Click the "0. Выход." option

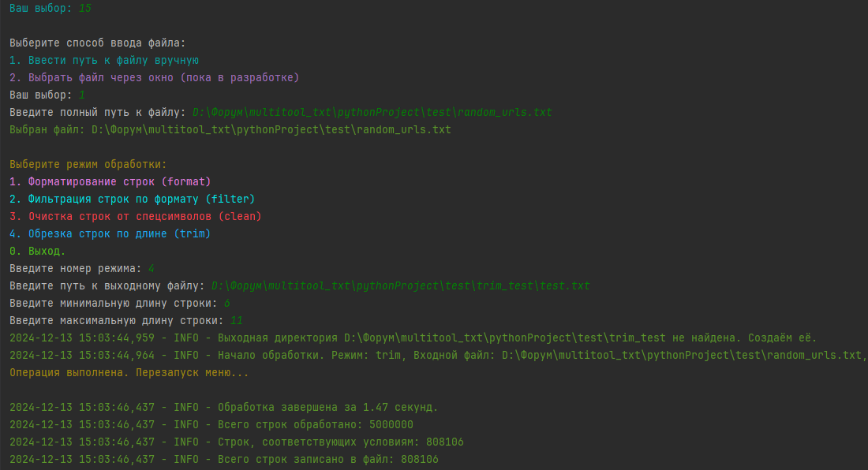(38, 251)
